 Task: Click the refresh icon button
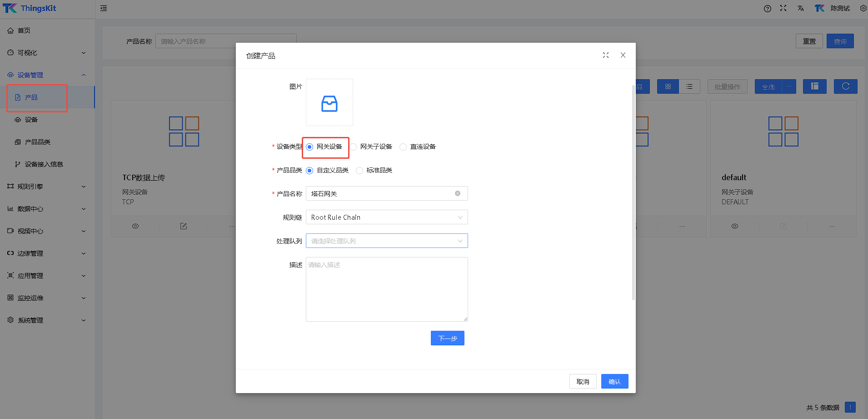pyautogui.click(x=845, y=86)
